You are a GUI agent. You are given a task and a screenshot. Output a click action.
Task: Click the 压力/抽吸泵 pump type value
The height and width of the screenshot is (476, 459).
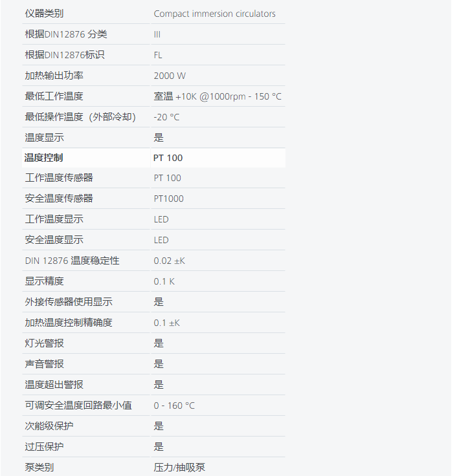(x=179, y=468)
